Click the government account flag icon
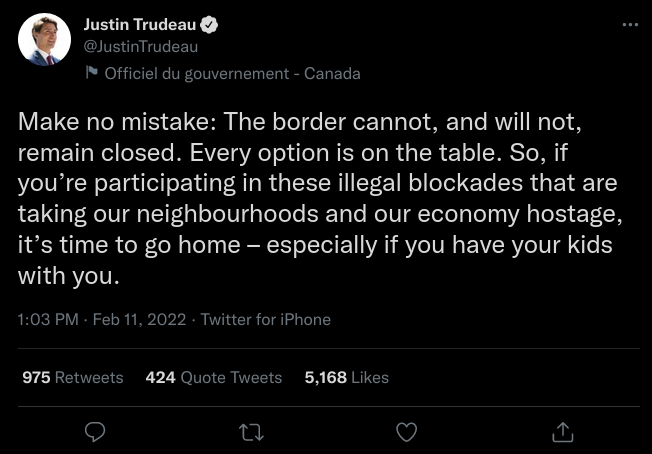 [x=91, y=73]
